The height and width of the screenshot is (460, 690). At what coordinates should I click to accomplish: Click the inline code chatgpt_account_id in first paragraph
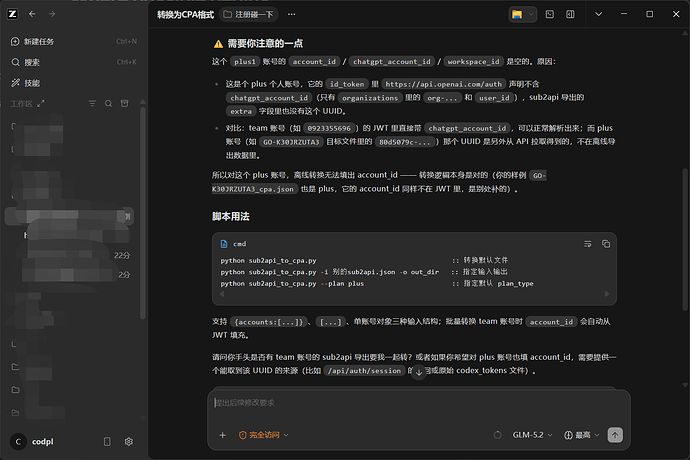pos(392,62)
